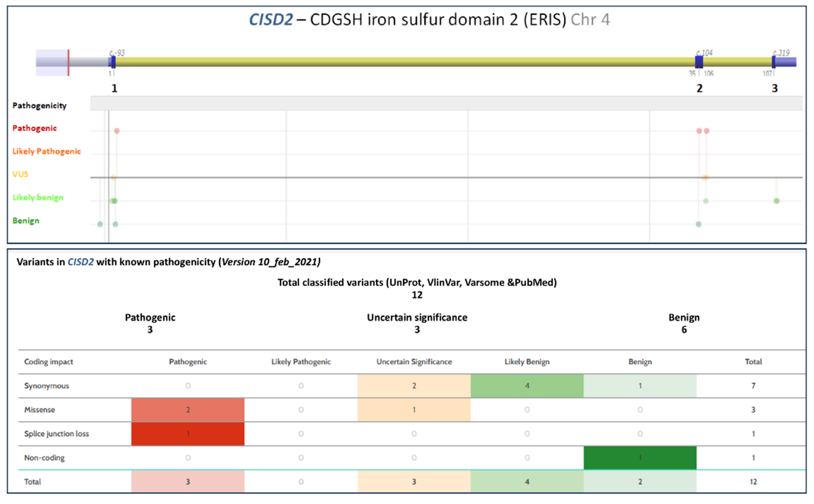This screenshot has width=814, height=504.
Task: Click the CISD2 gene name in title
Action: pyautogui.click(x=271, y=20)
